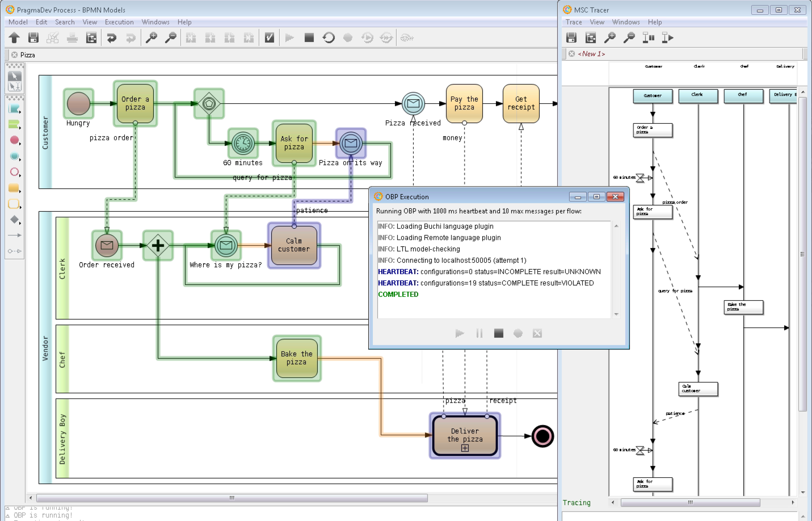Click the save model icon

(33, 37)
